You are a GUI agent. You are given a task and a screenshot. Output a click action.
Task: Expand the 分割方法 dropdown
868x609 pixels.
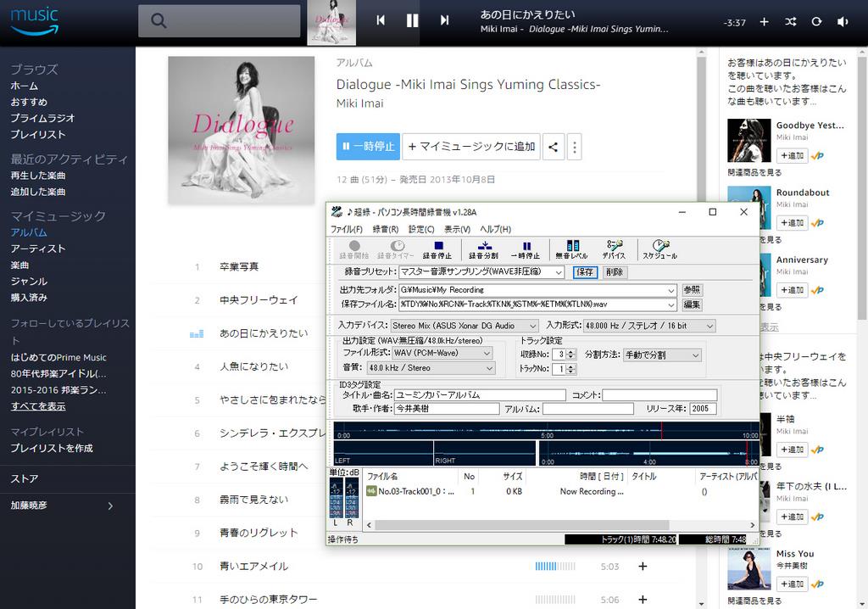tap(696, 355)
